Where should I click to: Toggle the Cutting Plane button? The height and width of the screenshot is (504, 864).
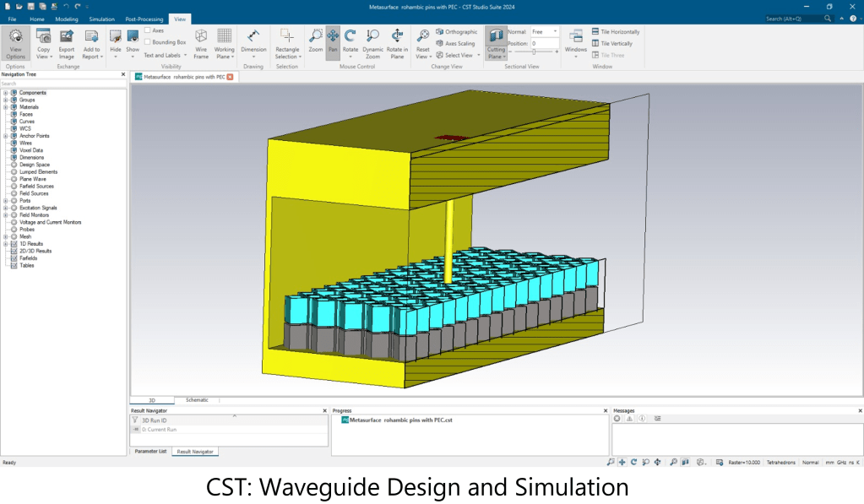coord(496,42)
